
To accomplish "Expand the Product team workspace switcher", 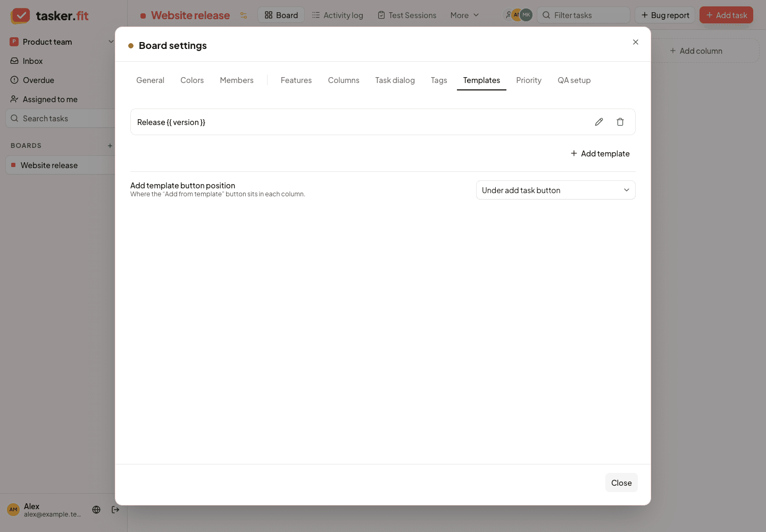I will point(62,42).
